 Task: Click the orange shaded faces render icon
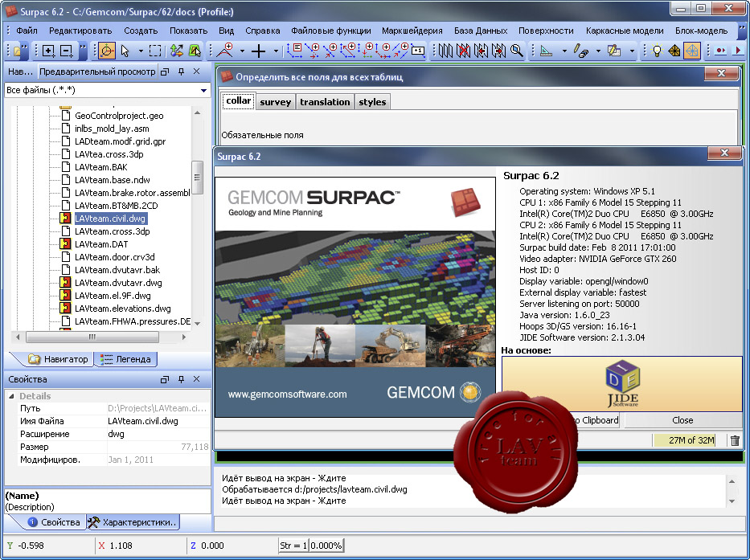coord(674,51)
